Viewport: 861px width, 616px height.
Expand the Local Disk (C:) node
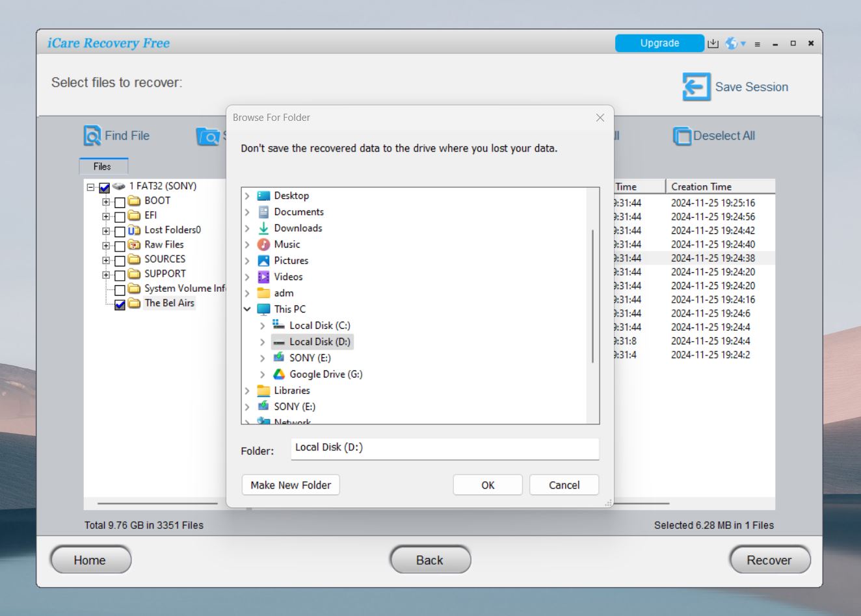(262, 326)
